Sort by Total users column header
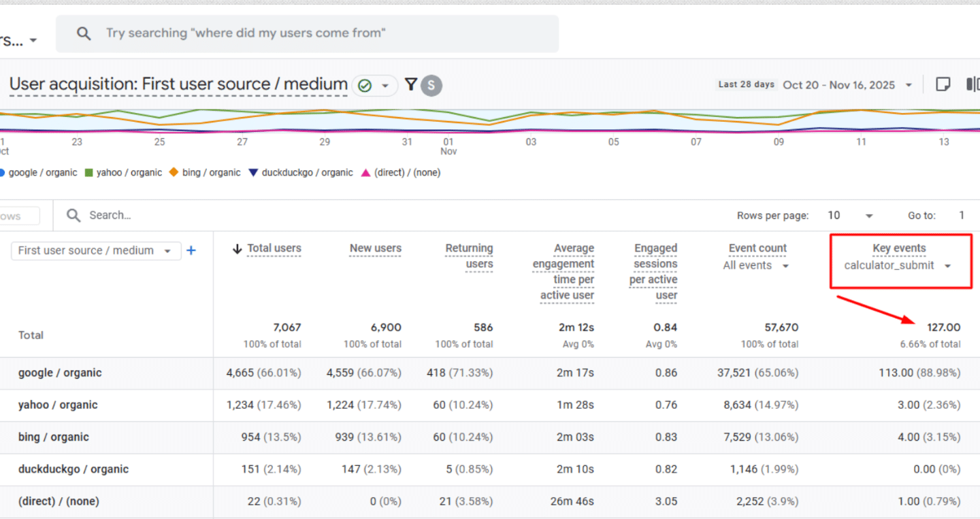Image resolution: width=980 pixels, height=519 pixels. tap(274, 248)
